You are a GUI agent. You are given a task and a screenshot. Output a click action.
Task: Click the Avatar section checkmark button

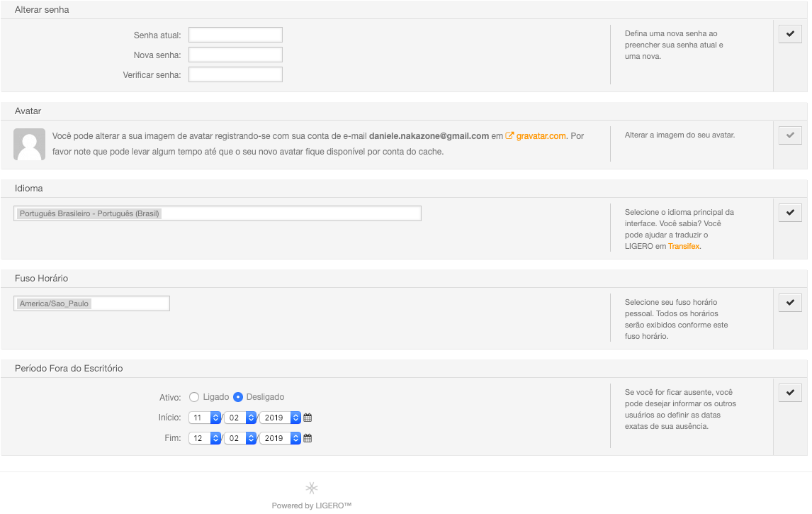click(x=790, y=135)
